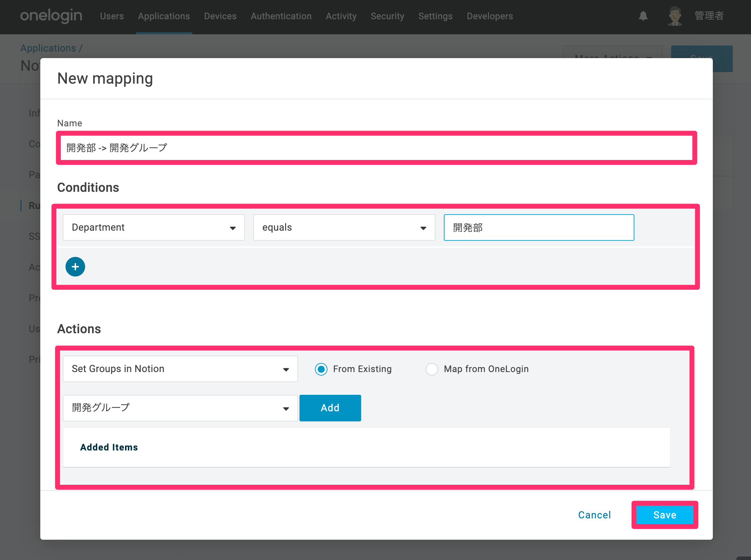Image resolution: width=751 pixels, height=560 pixels.
Task: Open the 開発グループ group dropdown
Action: (180, 408)
